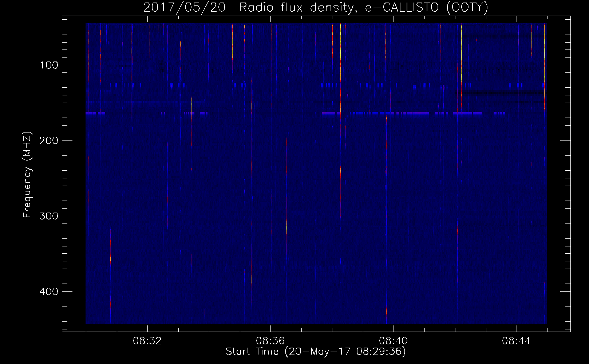Click the 100 frequency tick label
The height and width of the screenshot is (364, 589).
tap(49, 65)
